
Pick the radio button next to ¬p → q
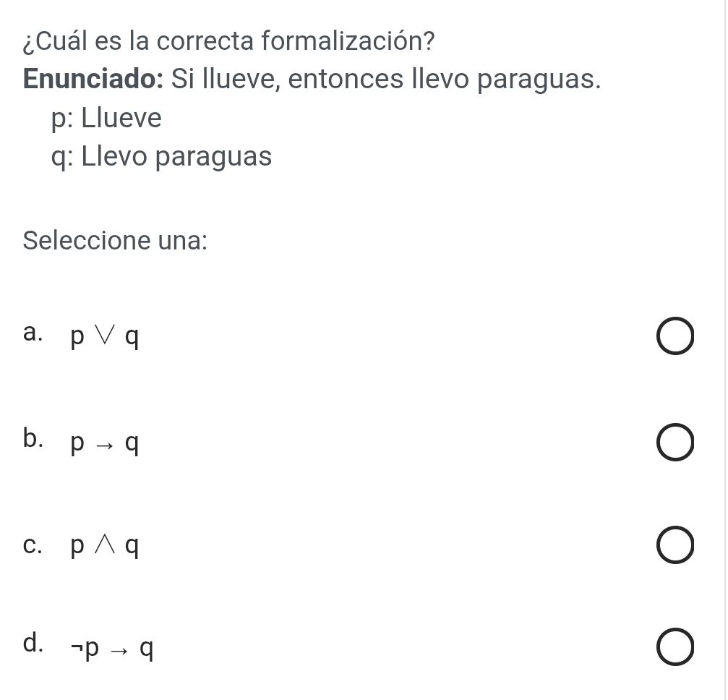(x=676, y=650)
